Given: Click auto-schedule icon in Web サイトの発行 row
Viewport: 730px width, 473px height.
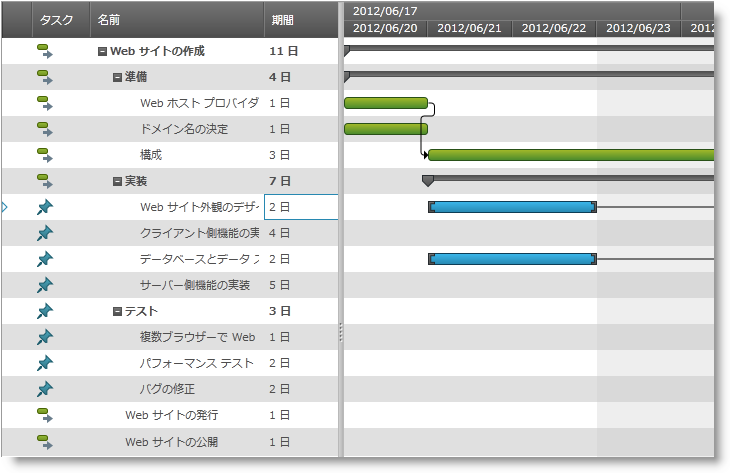Looking at the screenshot, I should click(45, 415).
